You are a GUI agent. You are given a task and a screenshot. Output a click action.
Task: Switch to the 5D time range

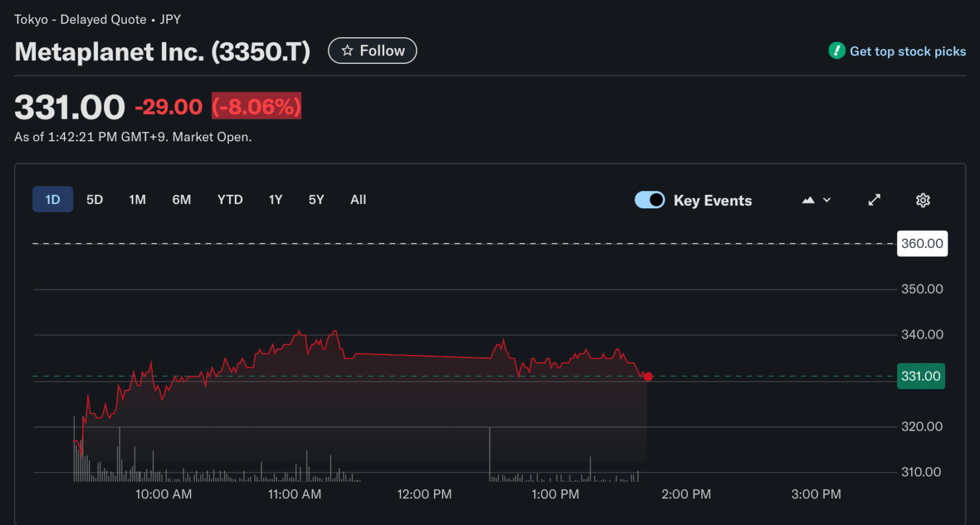(x=94, y=199)
